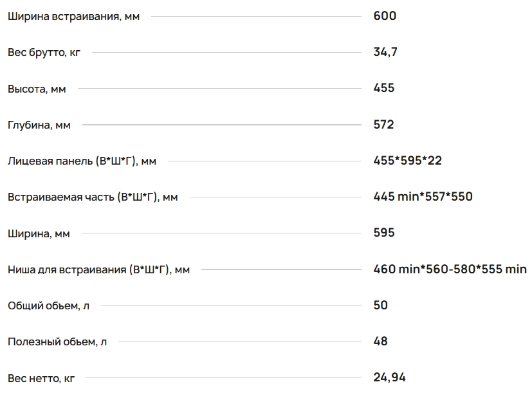Click the "Лицевая панель (В*Ш*Г), мм" label
The width and height of the screenshot is (532, 400).
click(x=82, y=161)
